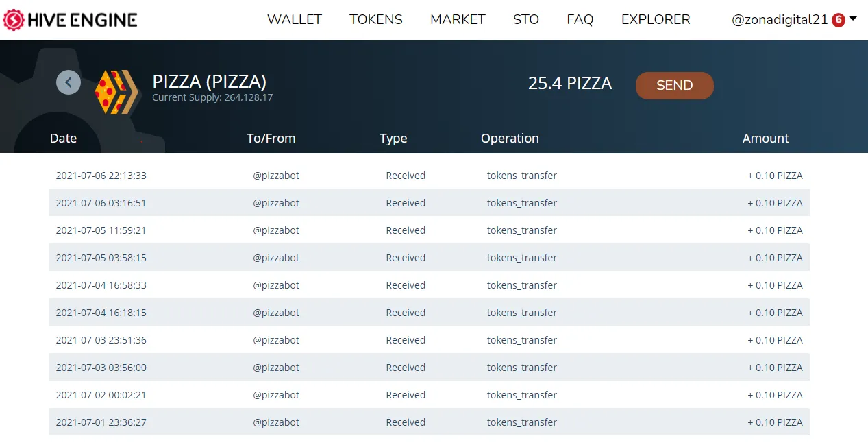868x445 pixels.
Task: Open the TOKENS menu item
Action: pyautogui.click(x=376, y=20)
